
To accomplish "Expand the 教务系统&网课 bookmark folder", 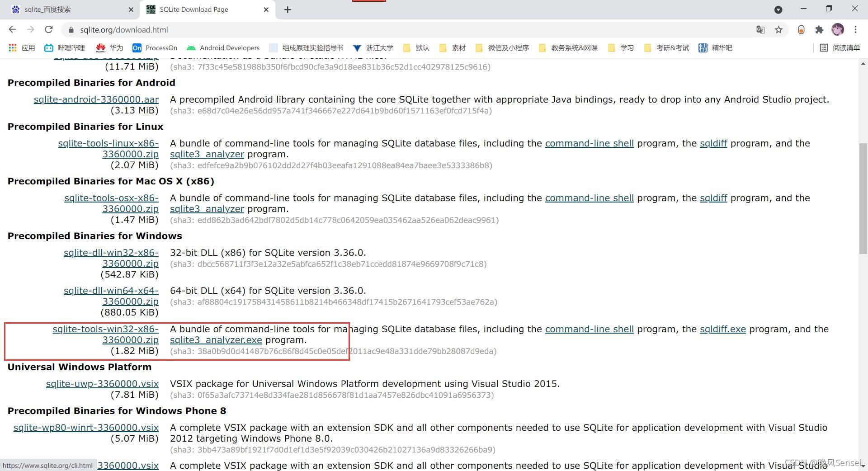I will [568, 48].
